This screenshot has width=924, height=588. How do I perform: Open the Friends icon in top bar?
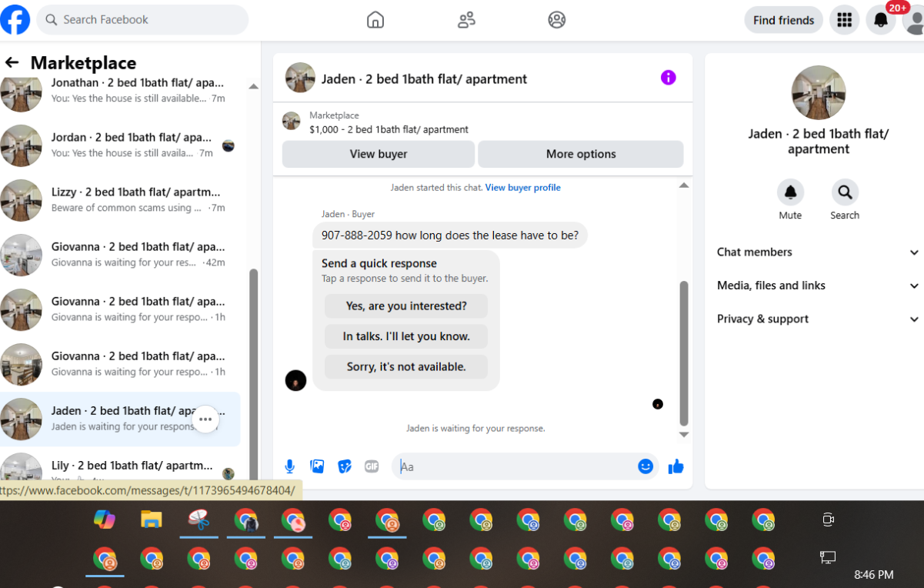pyautogui.click(x=466, y=20)
